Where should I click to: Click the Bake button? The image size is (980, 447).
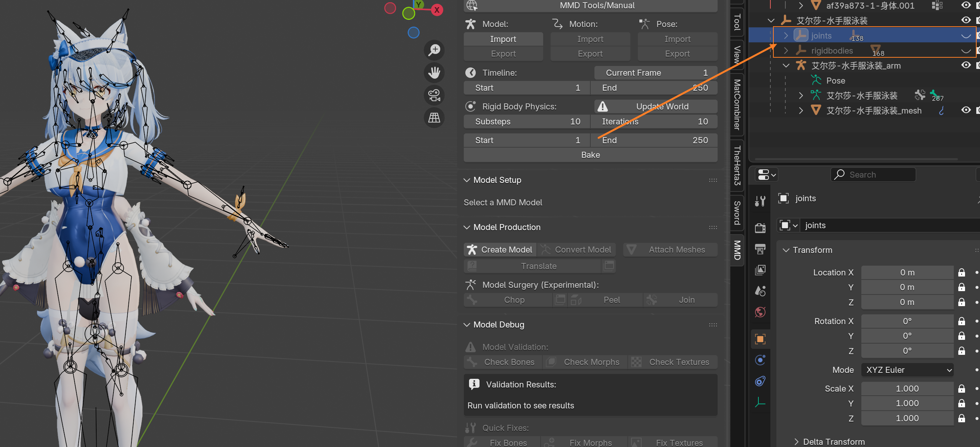(x=590, y=155)
